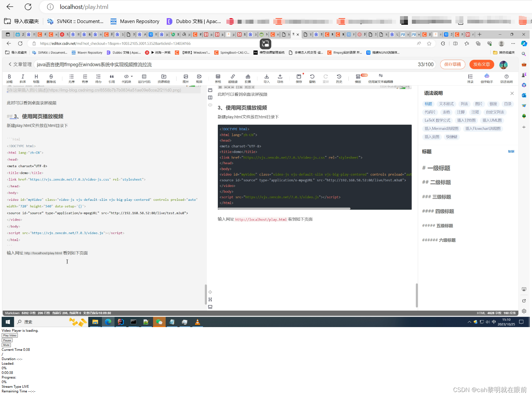
Task: Insert an image (图片)
Action: (186, 78)
